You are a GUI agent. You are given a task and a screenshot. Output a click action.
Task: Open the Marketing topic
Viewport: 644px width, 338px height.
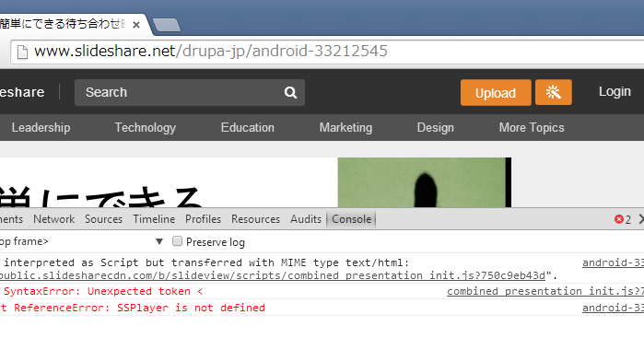coord(345,128)
